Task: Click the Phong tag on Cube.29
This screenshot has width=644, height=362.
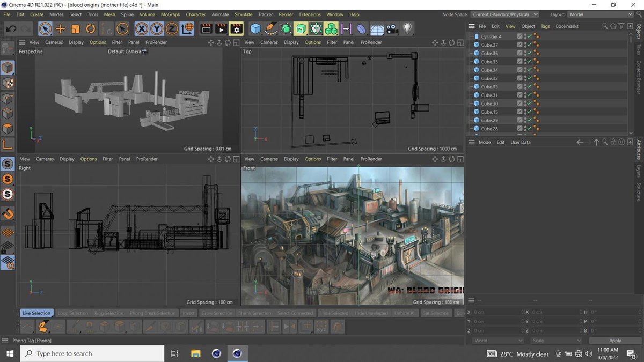Action: point(536,121)
